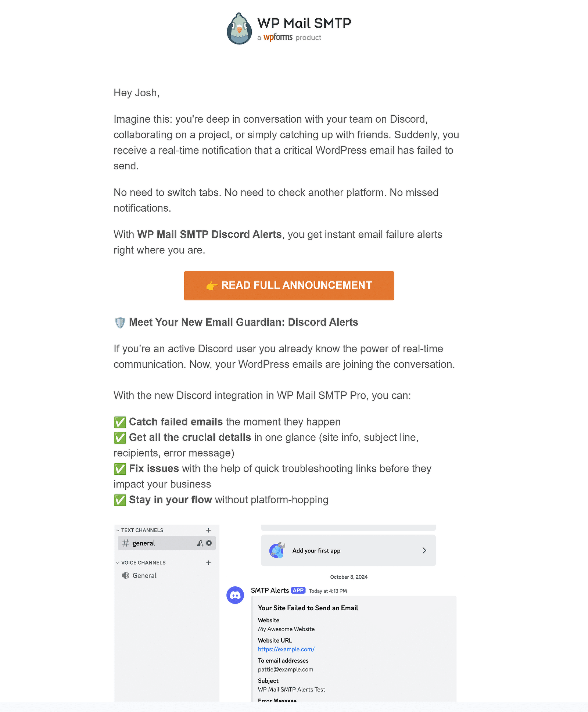Screen dimensions: 588x712
Task: Select the General voice channel
Action: (x=144, y=575)
